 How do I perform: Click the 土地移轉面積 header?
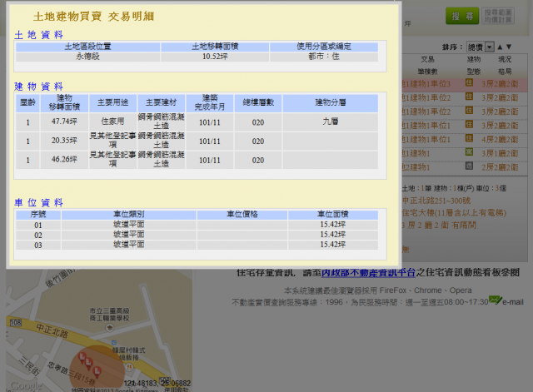[215, 47]
